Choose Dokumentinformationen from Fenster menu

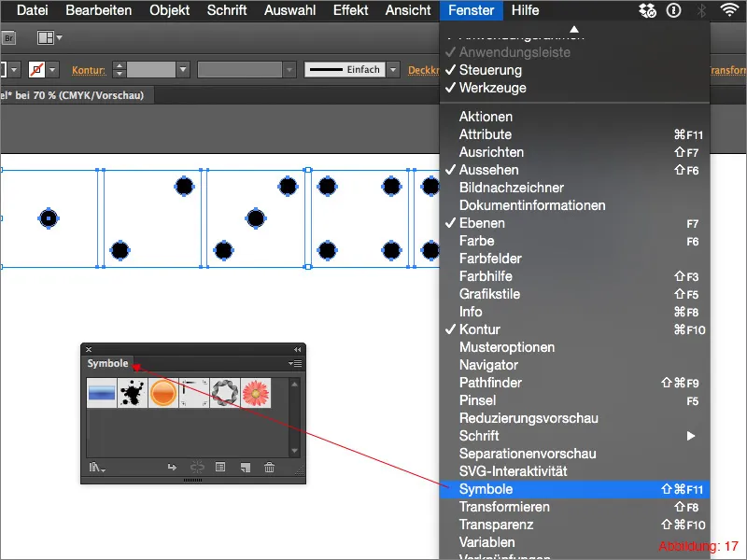coord(574,205)
